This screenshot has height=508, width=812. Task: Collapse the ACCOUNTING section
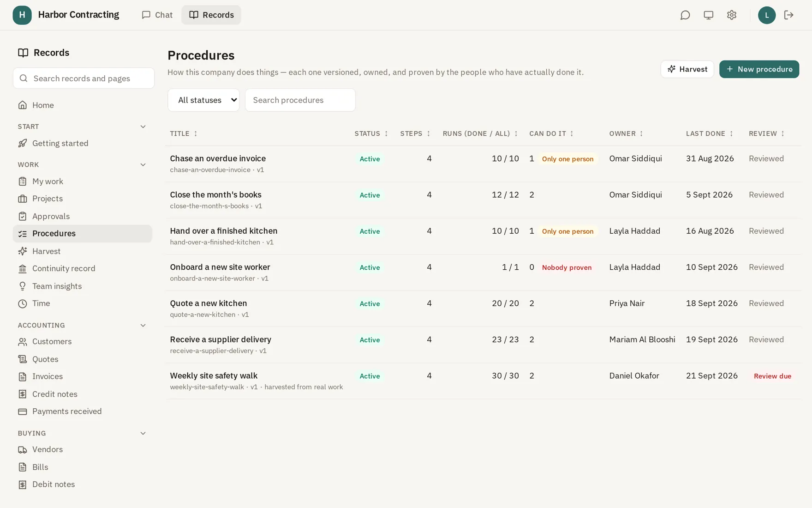pyautogui.click(x=143, y=325)
